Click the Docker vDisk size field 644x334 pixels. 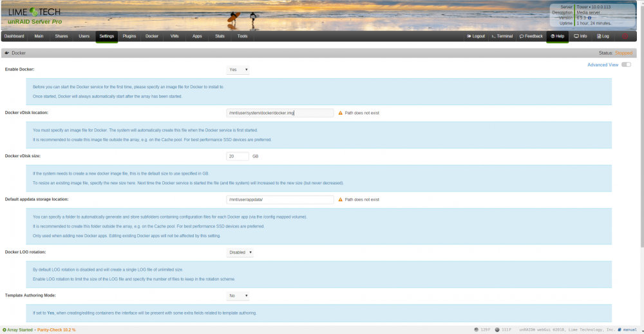[x=238, y=156]
